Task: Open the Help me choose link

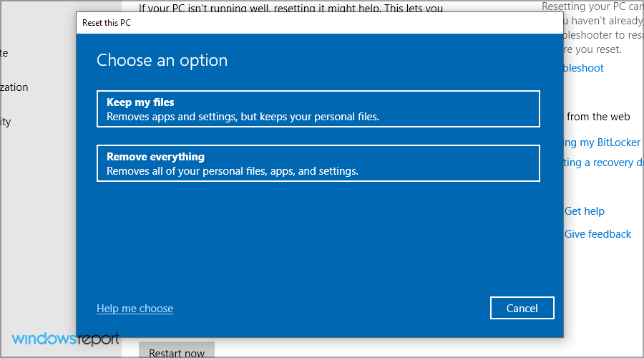Action: [135, 309]
